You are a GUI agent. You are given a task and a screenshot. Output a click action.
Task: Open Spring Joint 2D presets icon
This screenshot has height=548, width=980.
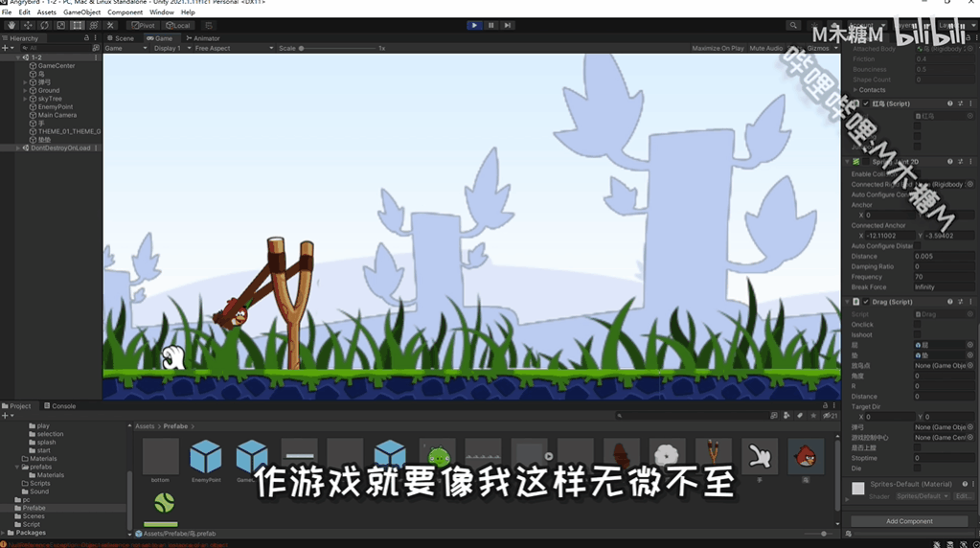961,162
